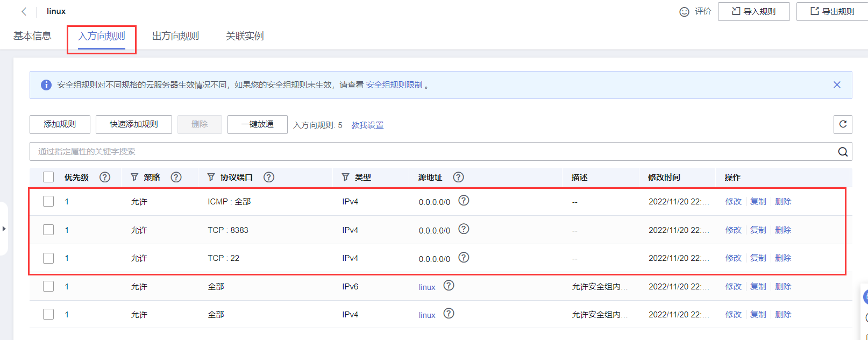Check the ICMP 全部 rule checkbox

point(48,201)
